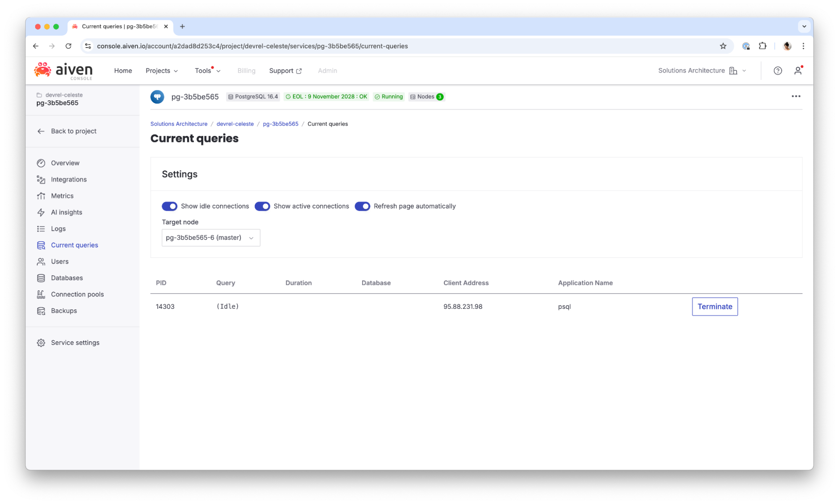
Task: Terminate the query with PID 14303
Action: [x=714, y=307]
